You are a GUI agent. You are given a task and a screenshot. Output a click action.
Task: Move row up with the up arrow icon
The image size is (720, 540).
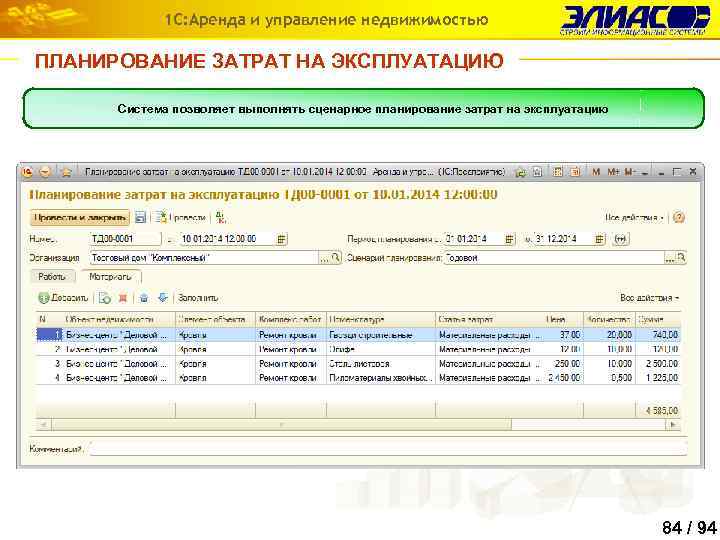pyautogui.click(x=144, y=298)
